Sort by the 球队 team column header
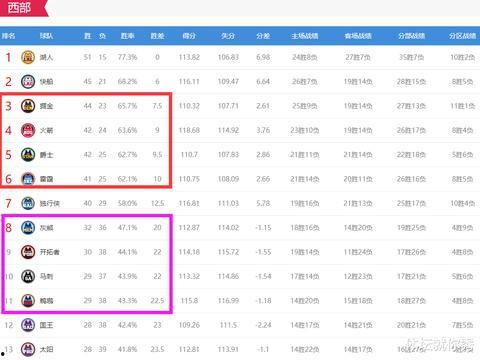This screenshot has height=360, width=480. (46, 36)
